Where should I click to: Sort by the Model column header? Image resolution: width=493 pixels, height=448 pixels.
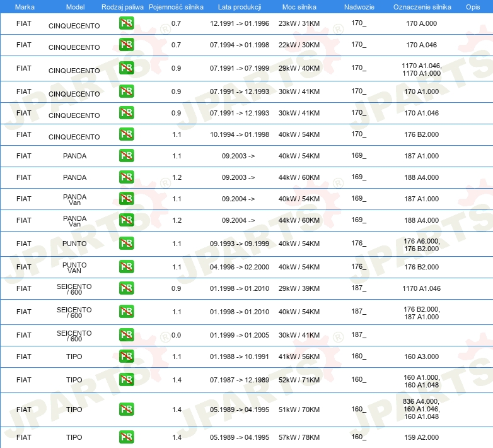point(75,7)
